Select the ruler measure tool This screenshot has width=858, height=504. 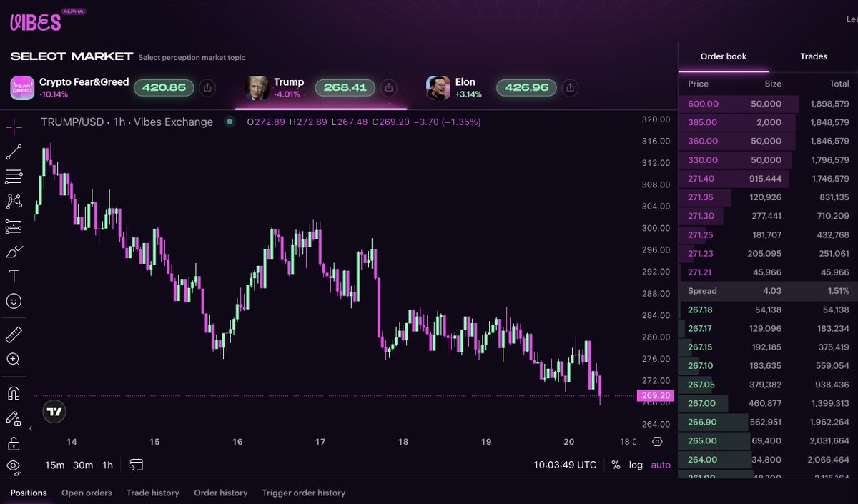point(14,335)
